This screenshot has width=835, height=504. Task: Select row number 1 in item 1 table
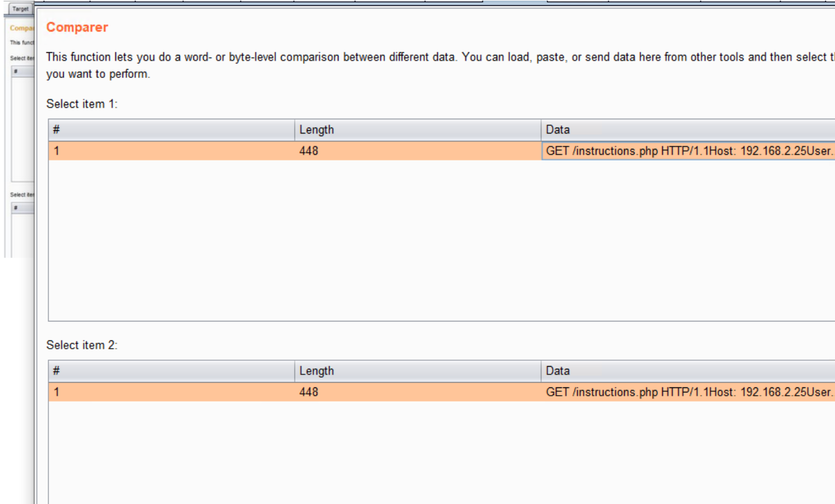pos(172,151)
